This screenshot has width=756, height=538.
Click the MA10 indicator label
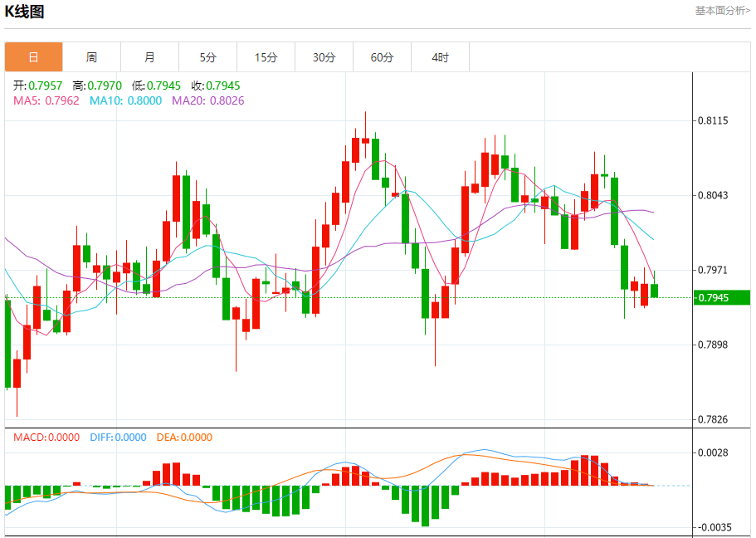125,100
